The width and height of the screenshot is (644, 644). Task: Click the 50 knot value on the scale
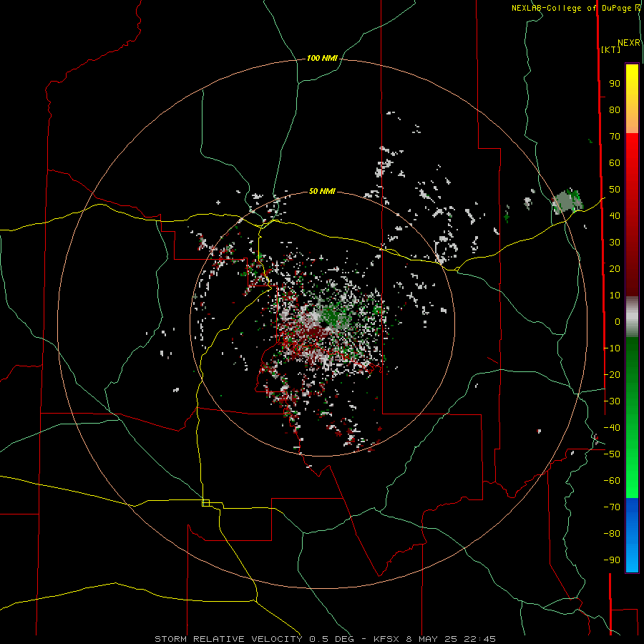(x=615, y=190)
